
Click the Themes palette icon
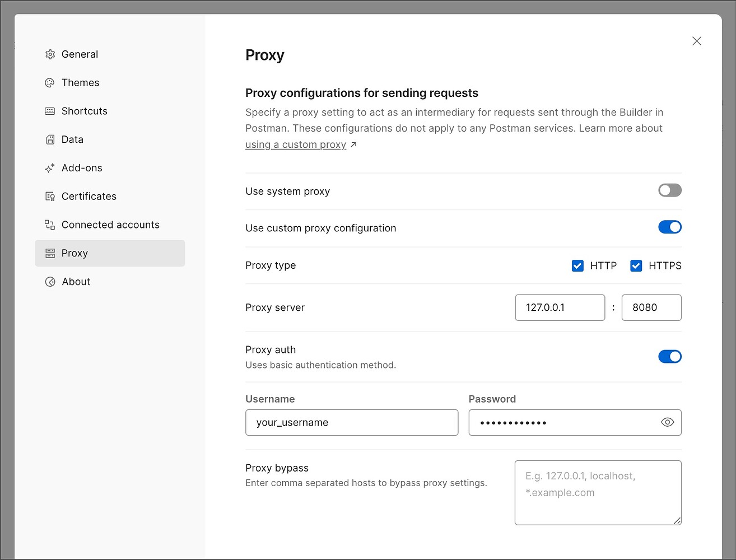50,82
